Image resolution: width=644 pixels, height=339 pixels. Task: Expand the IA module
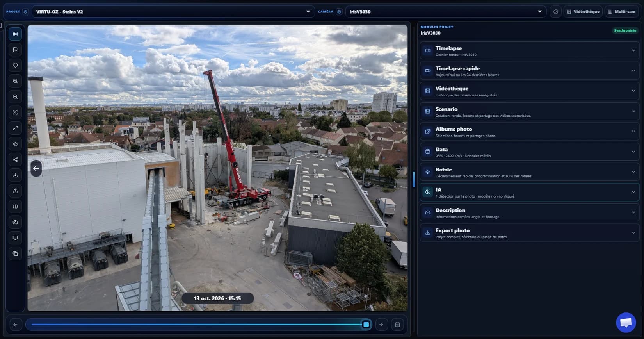[529, 192]
